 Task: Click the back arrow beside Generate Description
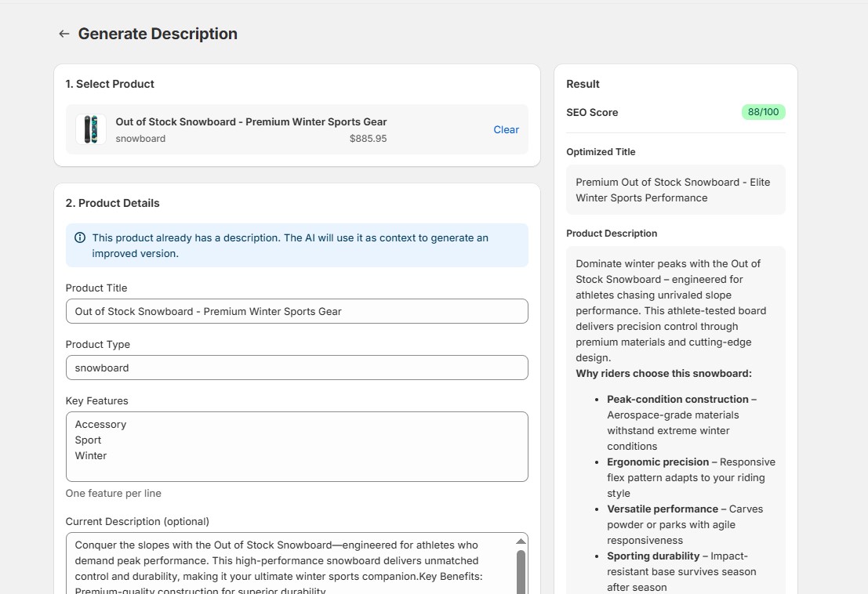(x=64, y=34)
